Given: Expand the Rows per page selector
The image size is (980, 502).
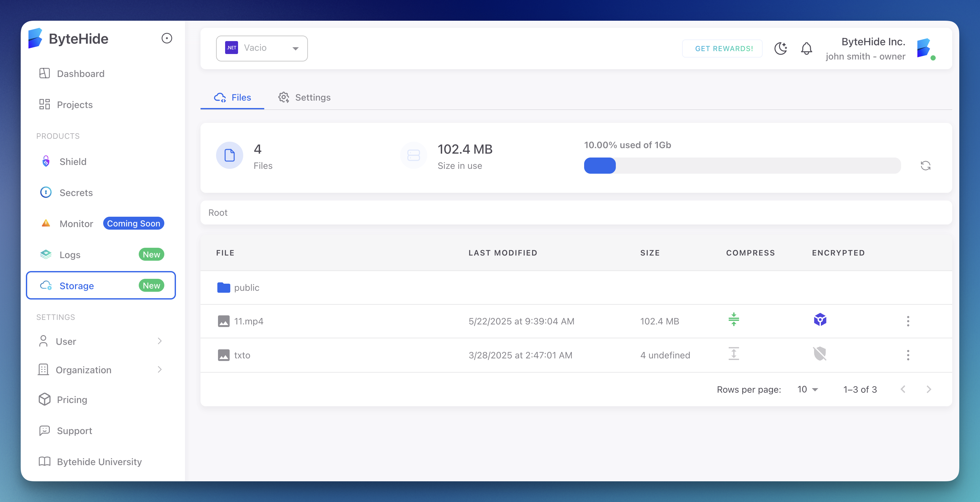Looking at the screenshot, I should tap(807, 389).
